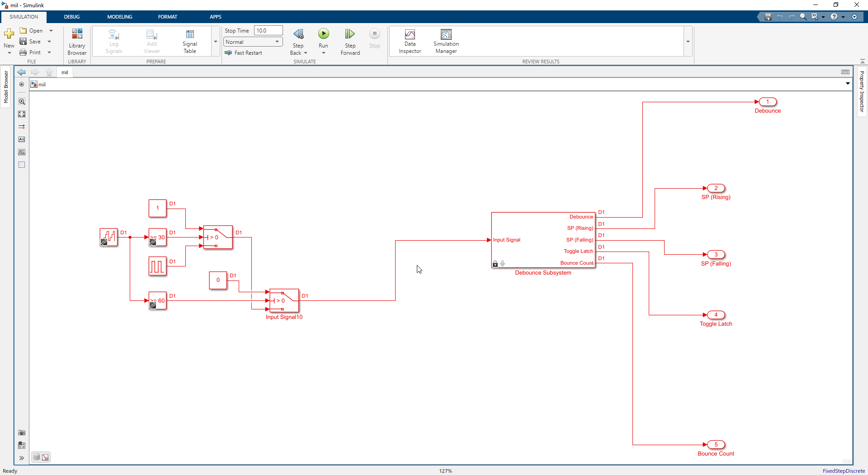Expand the Open dropdown arrow

[x=51, y=31]
